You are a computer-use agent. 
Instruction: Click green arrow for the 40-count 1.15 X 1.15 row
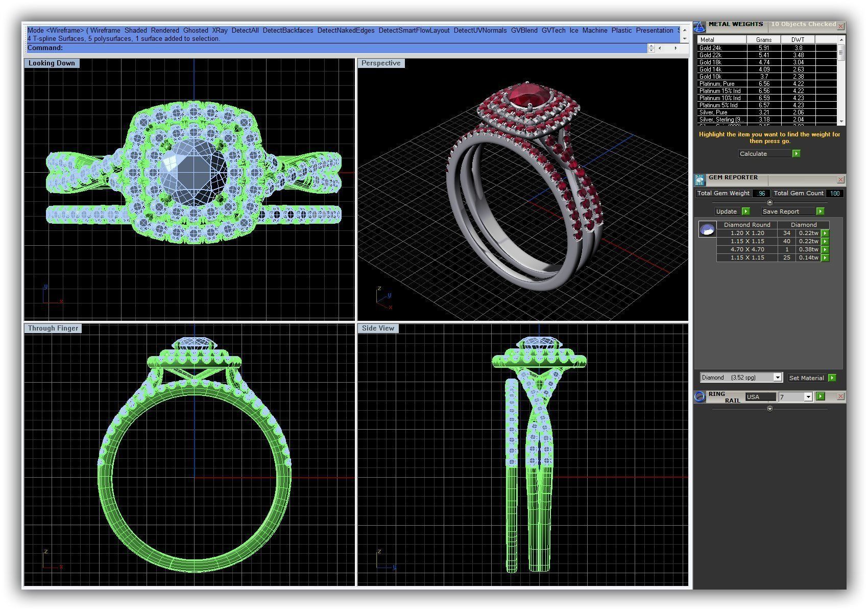click(x=825, y=241)
